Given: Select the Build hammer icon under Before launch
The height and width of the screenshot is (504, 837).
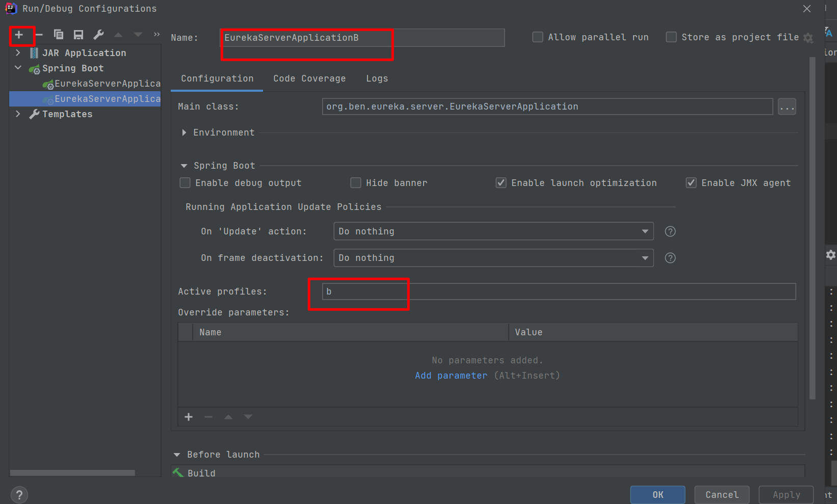Looking at the screenshot, I should click(x=178, y=473).
